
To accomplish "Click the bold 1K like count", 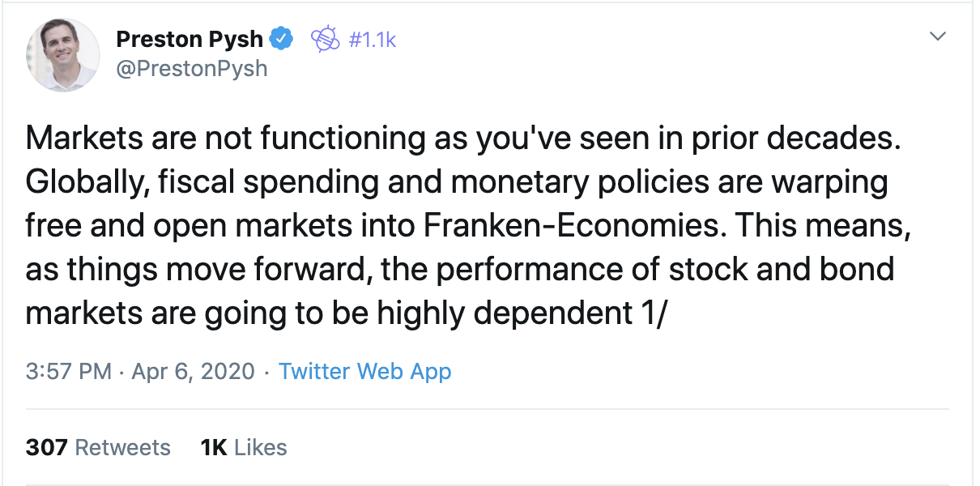I will pos(214,447).
